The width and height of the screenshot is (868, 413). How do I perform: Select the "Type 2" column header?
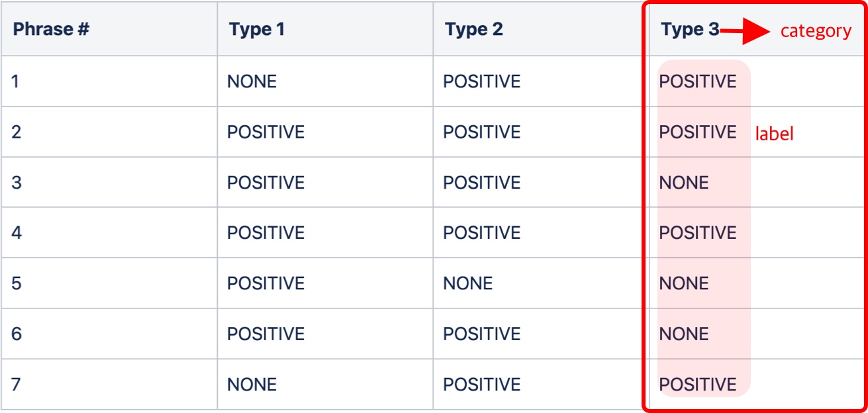pyautogui.click(x=473, y=30)
